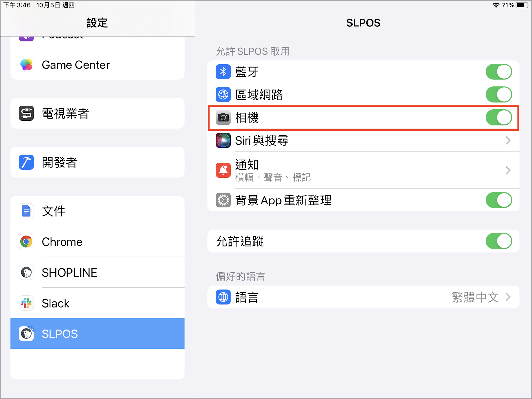532x399 pixels.
Task: Tap the Game Center colorful icon
Action: [x=26, y=65]
